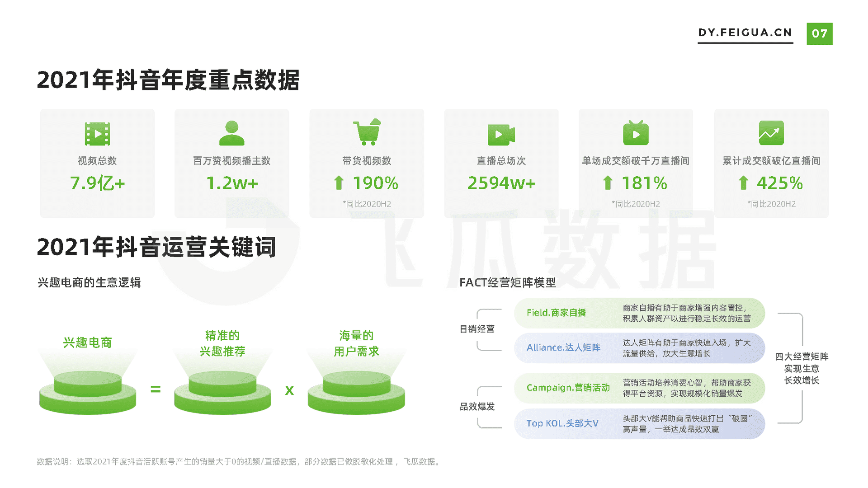The height and width of the screenshot is (488, 868).
Task: Click the TV play icon above 单场成交额破千万直播间
Action: (636, 133)
